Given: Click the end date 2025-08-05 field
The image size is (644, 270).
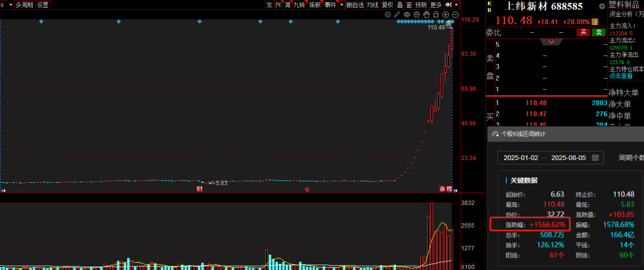Looking at the screenshot, I should [x=568, y=158].
